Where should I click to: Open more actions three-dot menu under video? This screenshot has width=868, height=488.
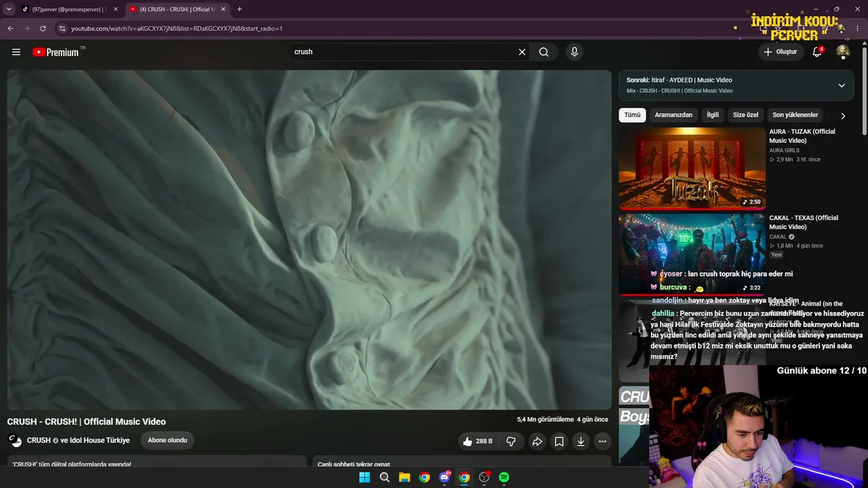602,441
